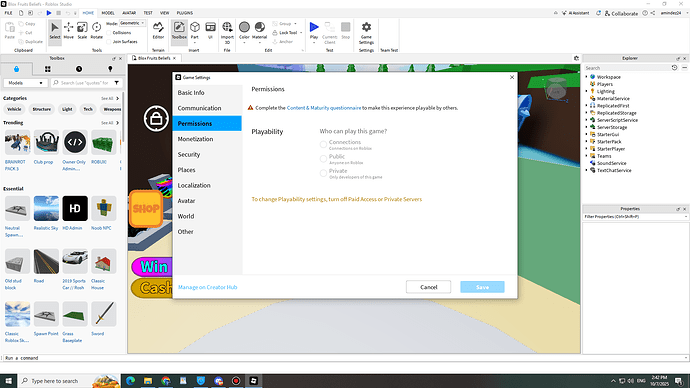Click the Run a command bar
Viewport: 690px width, 388px height.
(x=343, y=358)
